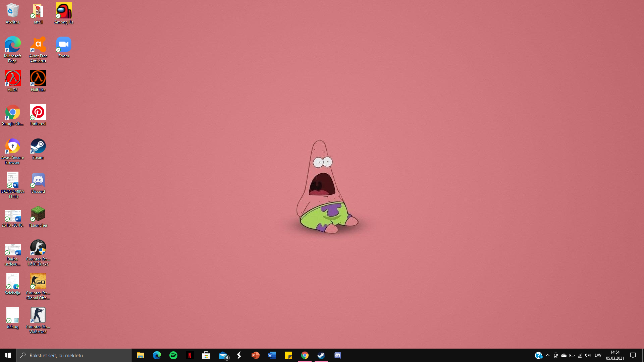Select the debug file on the desktop
The image size is (644, 362).
[x=13, y=318]
